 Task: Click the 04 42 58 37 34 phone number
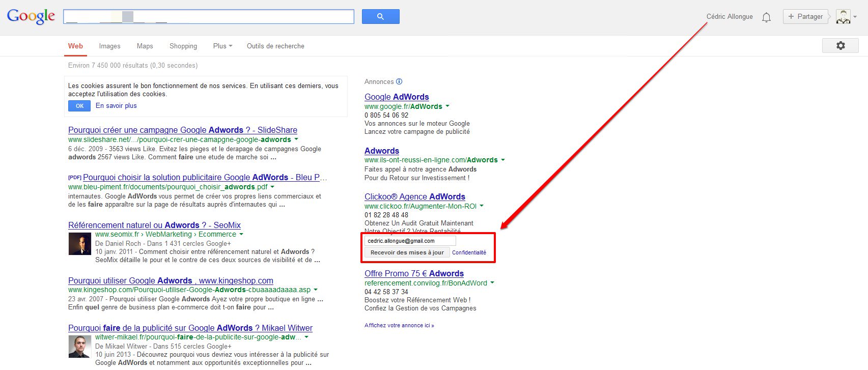pyautogui.click(x=386, y=292)
